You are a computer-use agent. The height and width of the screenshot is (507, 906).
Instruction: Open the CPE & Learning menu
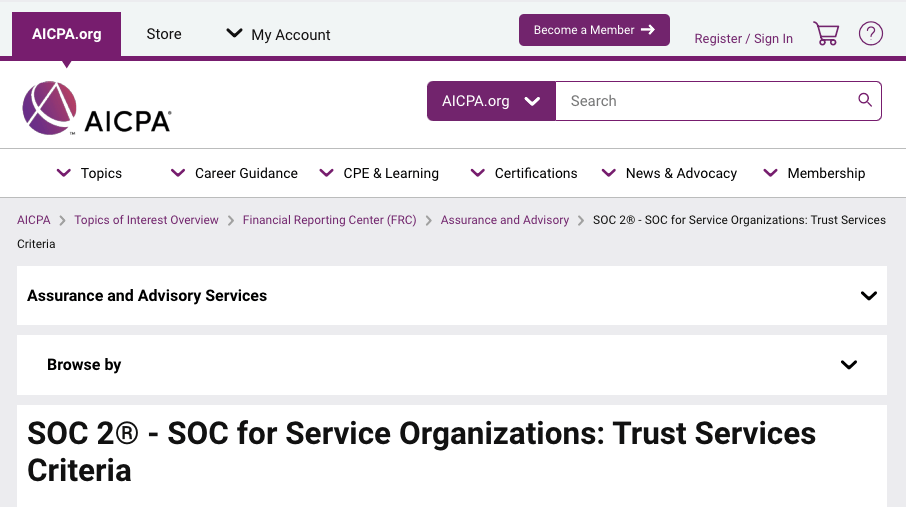pyautogui.click(x=379, y=173)
